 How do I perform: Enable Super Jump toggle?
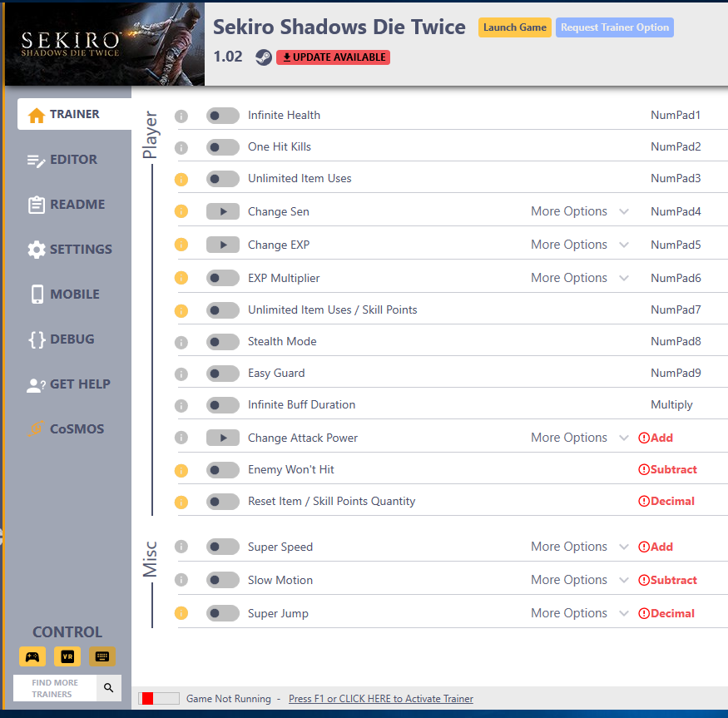tap(223, 613)
